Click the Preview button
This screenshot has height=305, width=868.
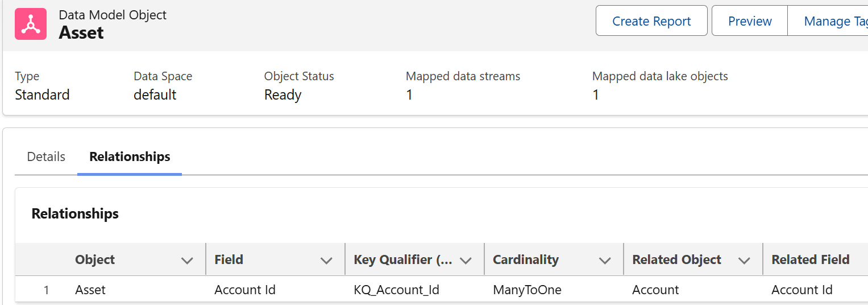coord(750,21)
